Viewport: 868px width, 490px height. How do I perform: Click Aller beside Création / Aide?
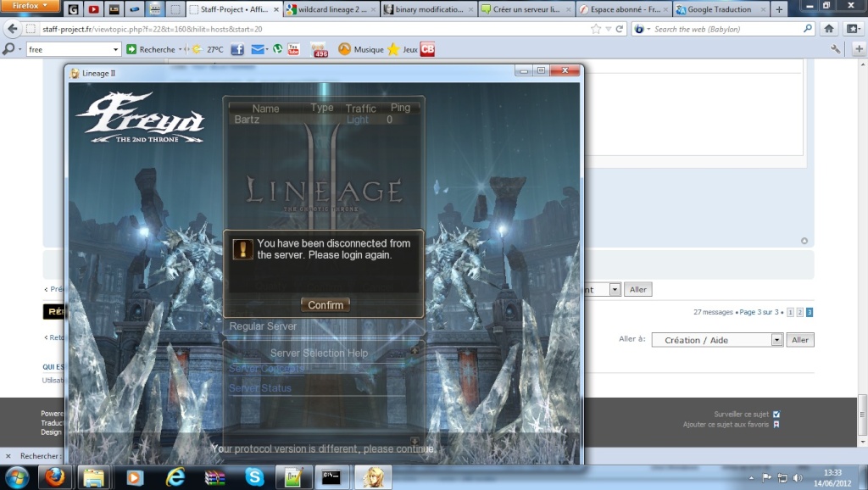pos(800,340)
